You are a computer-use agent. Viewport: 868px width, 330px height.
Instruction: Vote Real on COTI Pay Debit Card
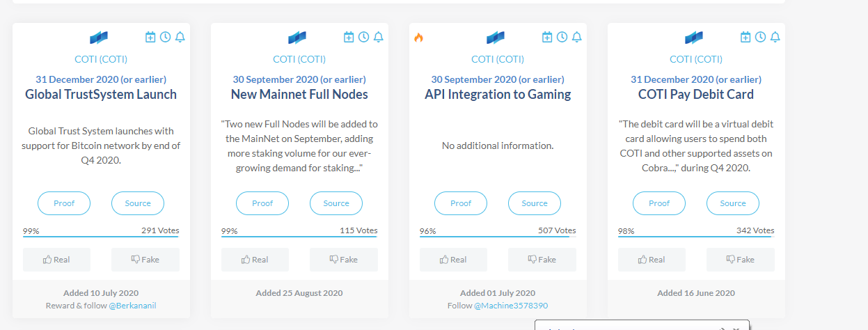pos(652,260)
